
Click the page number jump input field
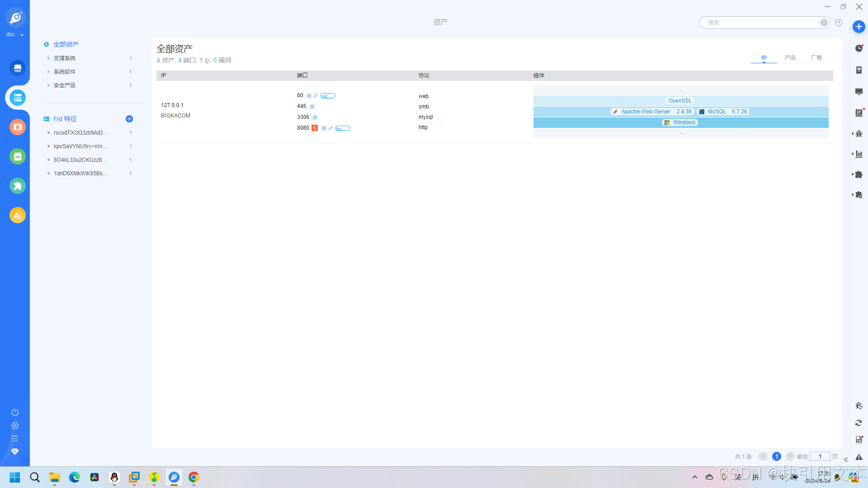click(x=819, y=456)
